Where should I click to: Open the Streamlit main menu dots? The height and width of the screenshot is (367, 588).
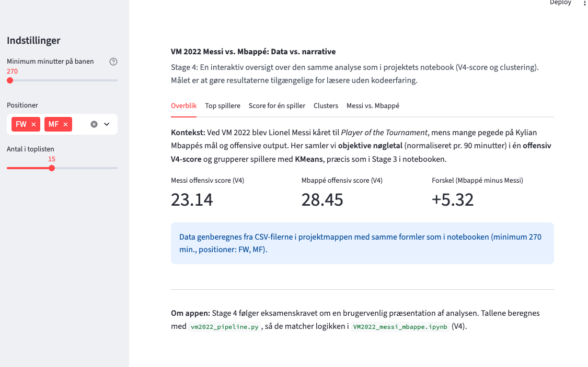584,2
